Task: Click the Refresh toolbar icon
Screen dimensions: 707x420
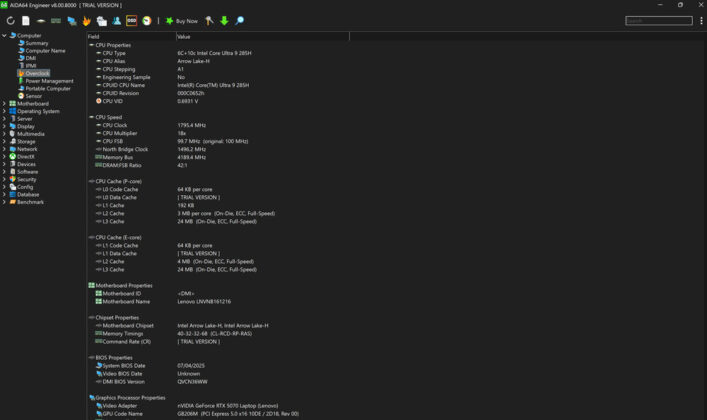Action: pyautogui.click(x=10, y=21)
